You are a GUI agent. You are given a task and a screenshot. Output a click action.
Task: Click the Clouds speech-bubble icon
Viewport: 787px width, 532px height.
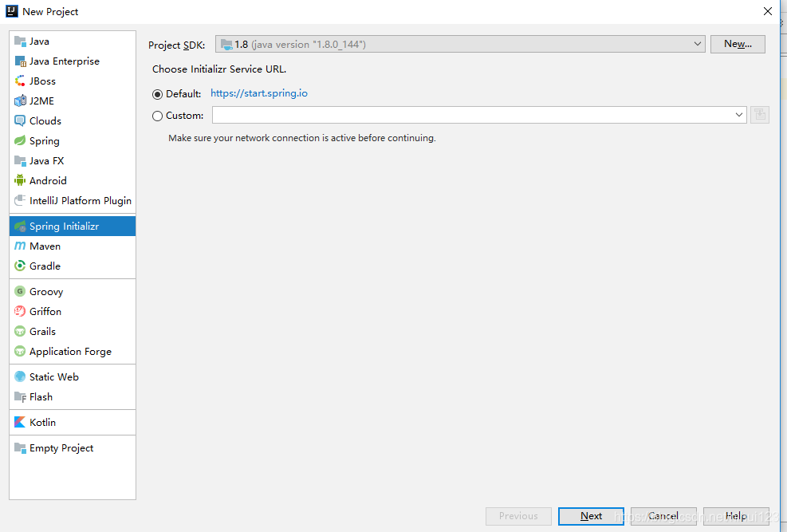pos(20,121)
